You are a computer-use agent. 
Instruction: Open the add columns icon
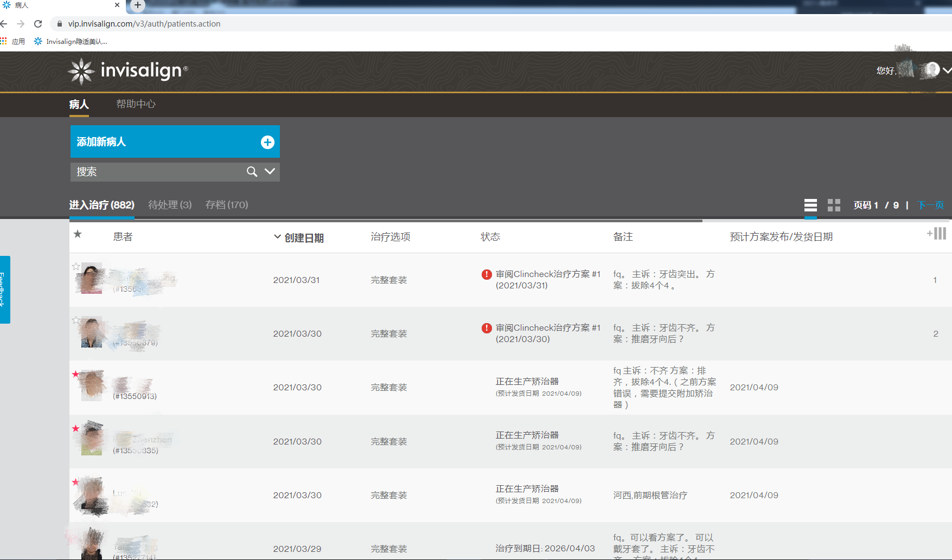coord(937,234)
